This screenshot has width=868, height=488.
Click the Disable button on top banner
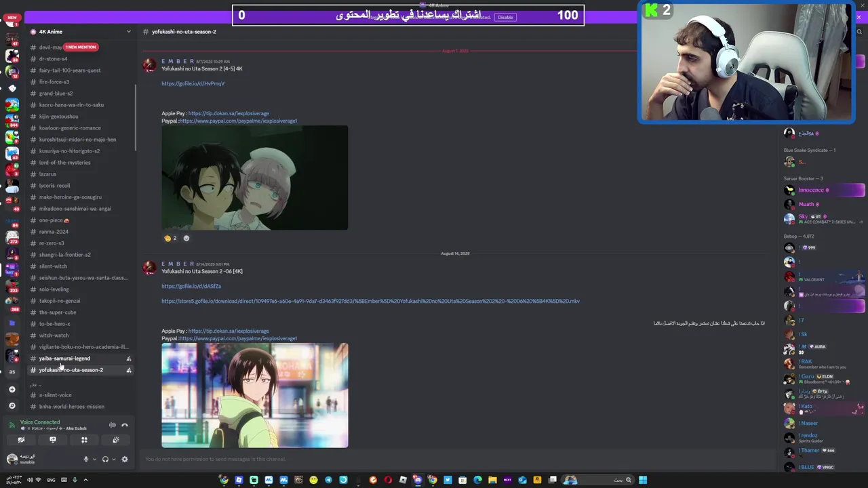click(x=505, y=17)
